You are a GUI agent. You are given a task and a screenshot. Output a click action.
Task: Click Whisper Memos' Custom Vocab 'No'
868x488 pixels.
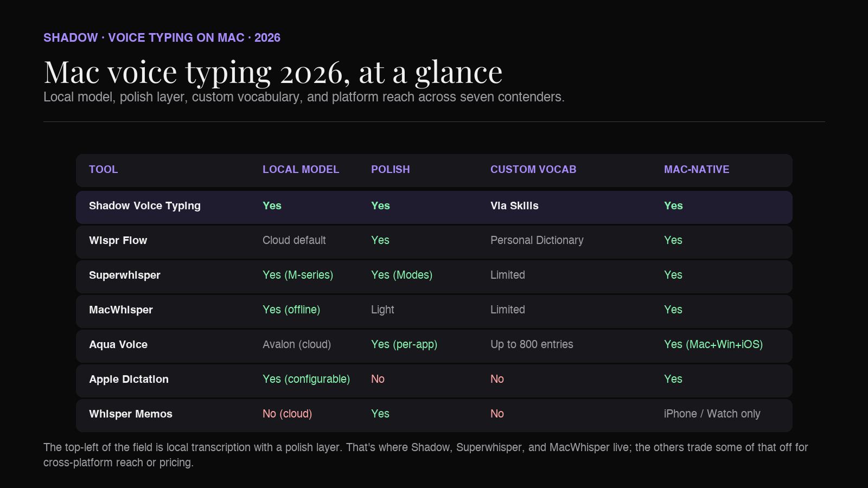click(x=497, y=414)
